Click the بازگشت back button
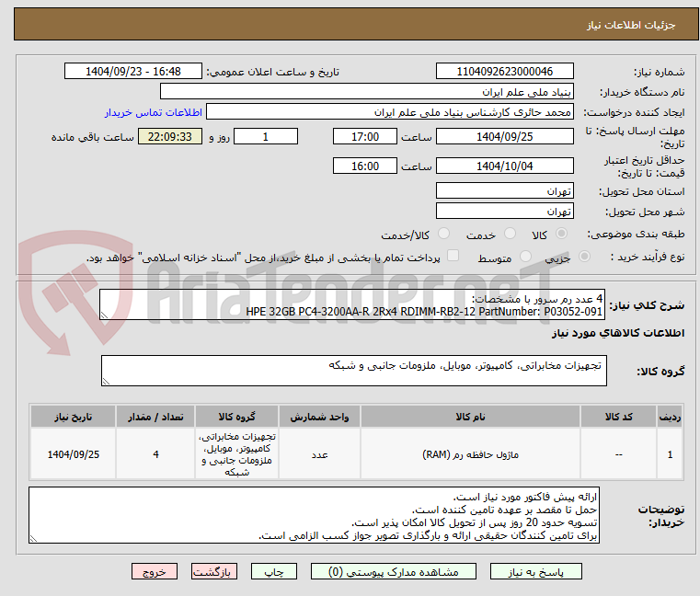The height and width of the screenshot is (596, 700). pos(214,571)
